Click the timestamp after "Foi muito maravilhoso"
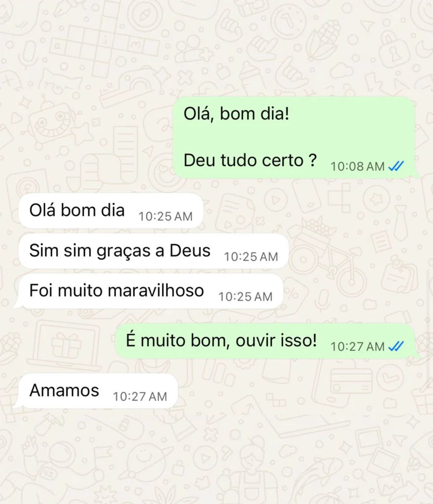Screen dimensions: 433x504 click(x=245, y=296)
